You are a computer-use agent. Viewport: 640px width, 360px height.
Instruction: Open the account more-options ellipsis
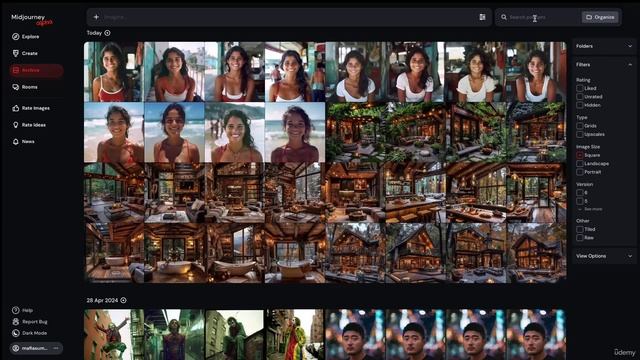coord(56,348)
